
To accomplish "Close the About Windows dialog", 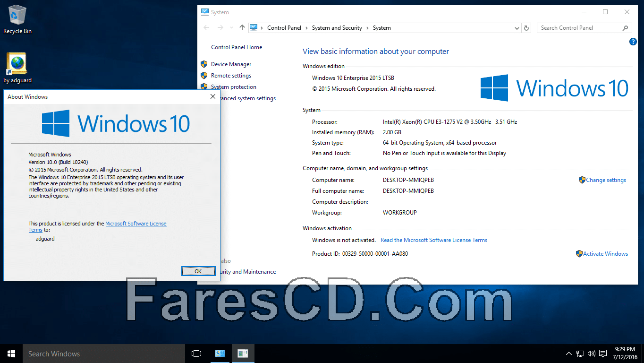I will [x=212, y=96].
